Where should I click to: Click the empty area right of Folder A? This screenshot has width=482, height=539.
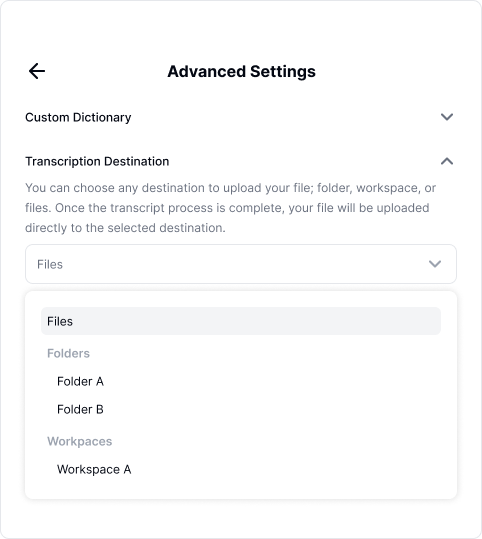[272, 381]
